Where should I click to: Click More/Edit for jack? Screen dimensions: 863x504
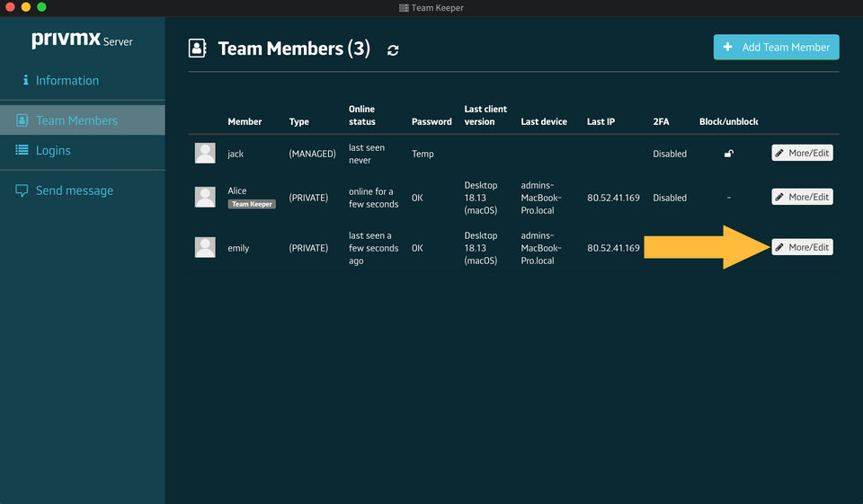[x=802, y=154]
